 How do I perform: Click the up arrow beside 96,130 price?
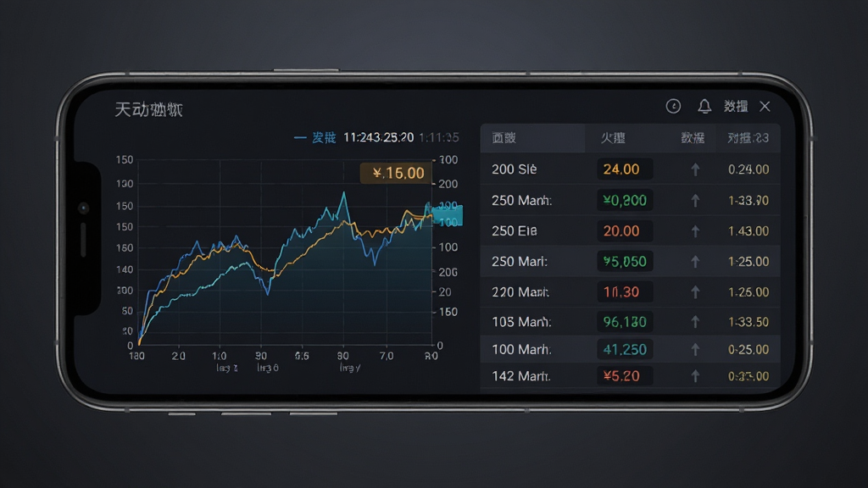[695, 321]
